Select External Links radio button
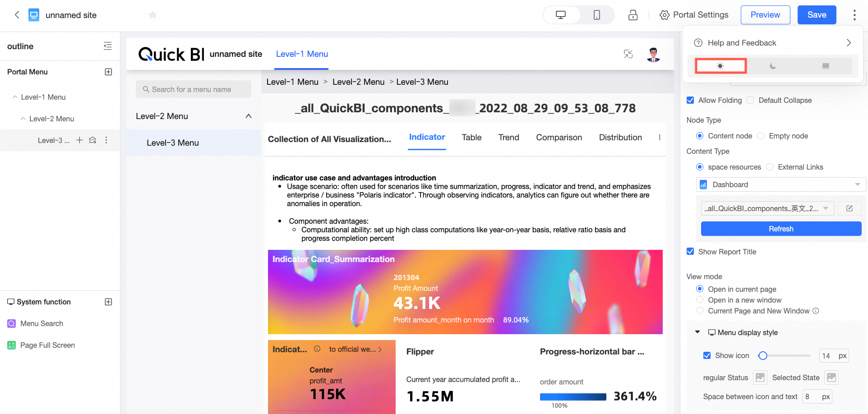 pyautogui.click(x=770, y=167)
